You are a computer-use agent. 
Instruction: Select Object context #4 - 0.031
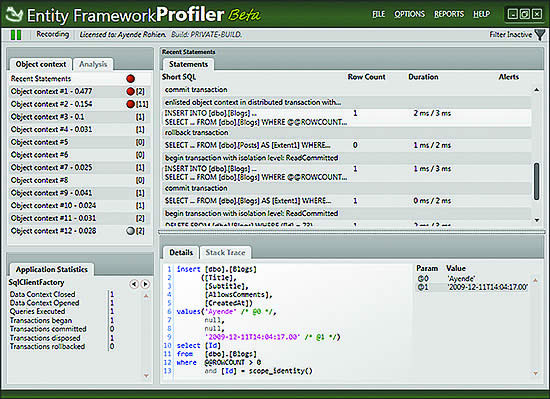point(80,129)
